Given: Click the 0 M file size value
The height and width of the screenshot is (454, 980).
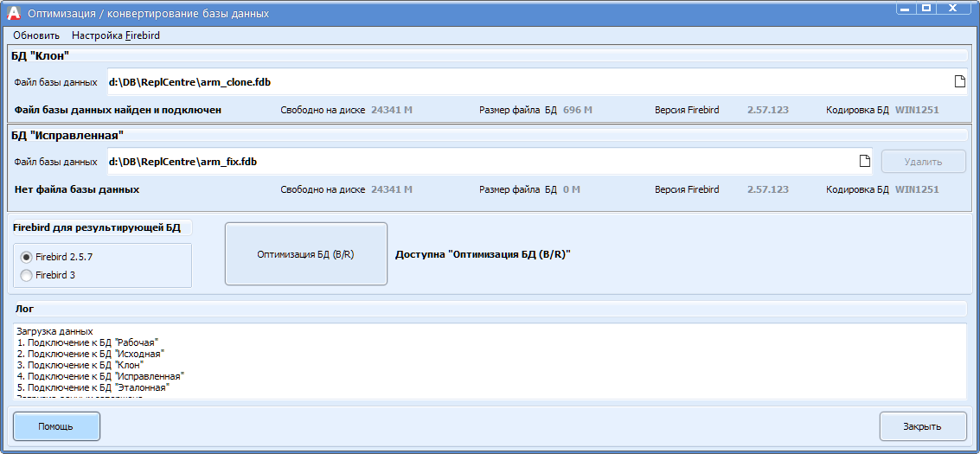Looking at the screenshot, I should [571, 189].
